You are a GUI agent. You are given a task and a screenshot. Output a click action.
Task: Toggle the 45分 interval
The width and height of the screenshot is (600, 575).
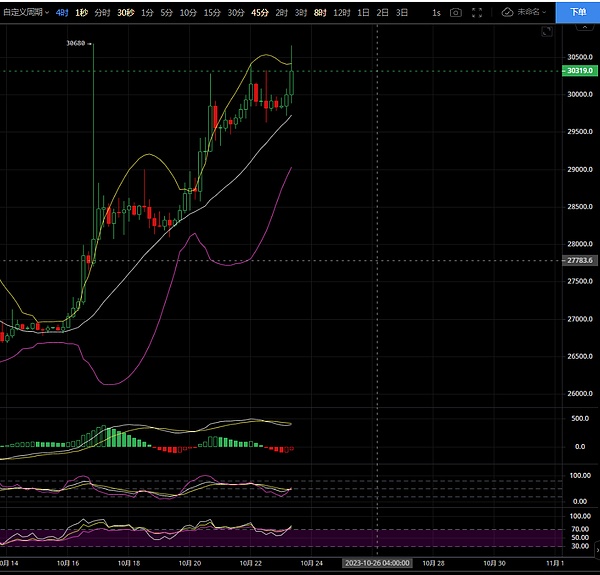(x=260, y=13)
